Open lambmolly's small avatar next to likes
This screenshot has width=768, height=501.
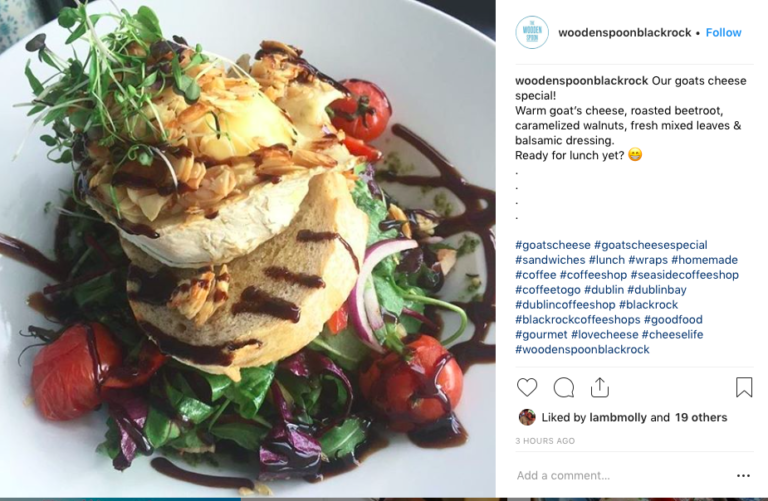(527, 417)
